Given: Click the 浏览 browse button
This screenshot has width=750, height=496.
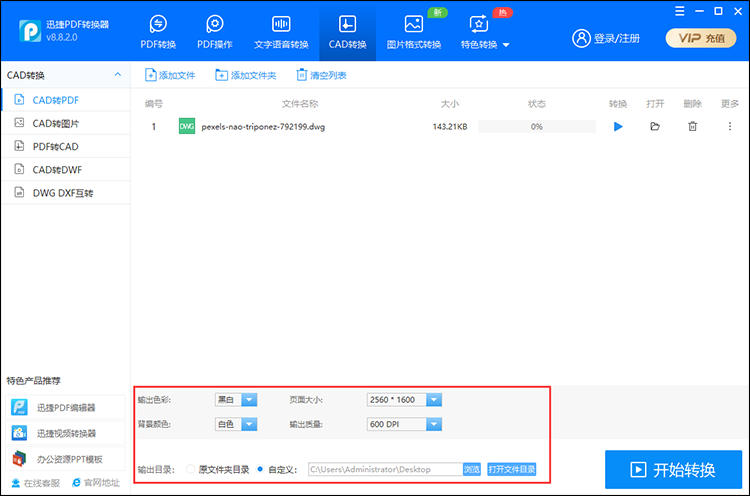Looking at the screenshot, I should [472, 469].
